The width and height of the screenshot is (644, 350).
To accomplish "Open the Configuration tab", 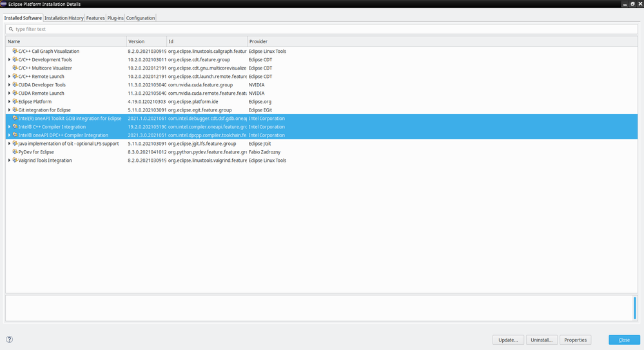I will pyautogui.click(x=141, y=18).
